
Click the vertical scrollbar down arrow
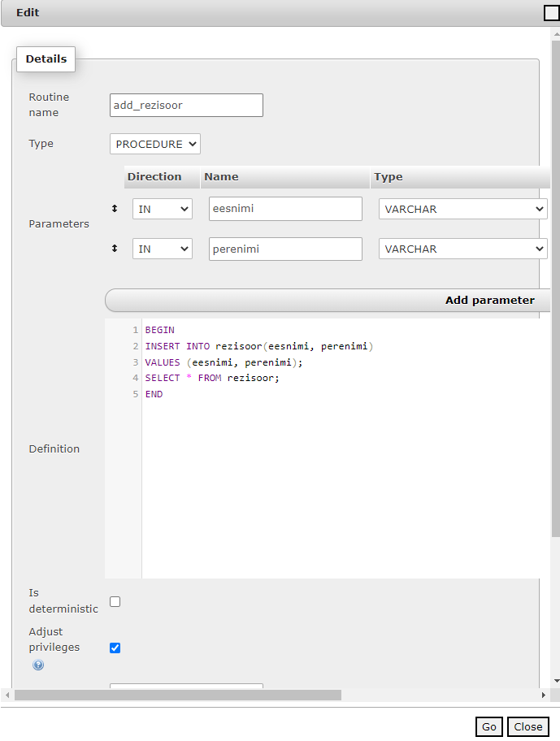pos(556,681)
